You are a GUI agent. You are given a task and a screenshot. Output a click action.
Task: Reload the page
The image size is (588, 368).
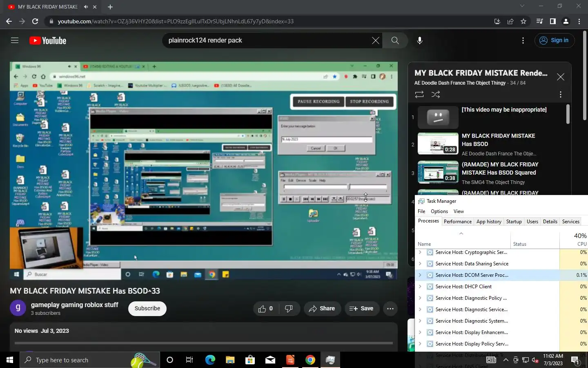[x=35, y=21]
